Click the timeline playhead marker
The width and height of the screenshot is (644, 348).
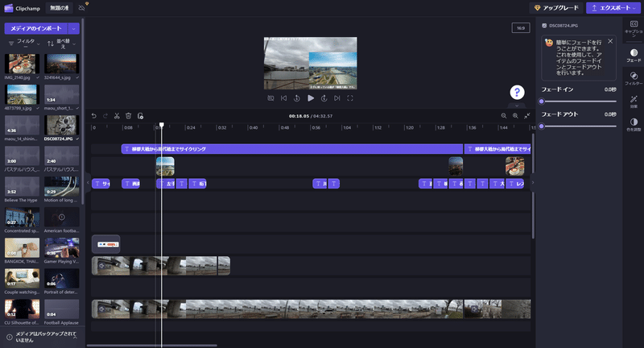click(162, 125)
